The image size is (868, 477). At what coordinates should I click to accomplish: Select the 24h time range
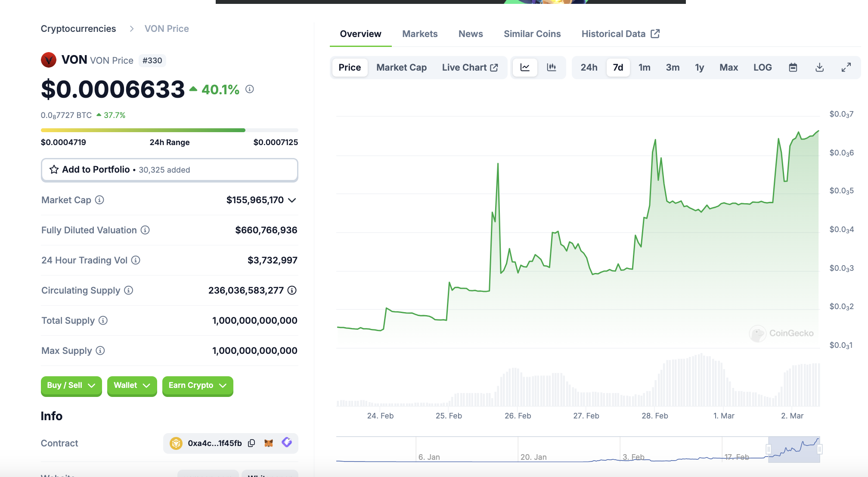tap(589, 67)
